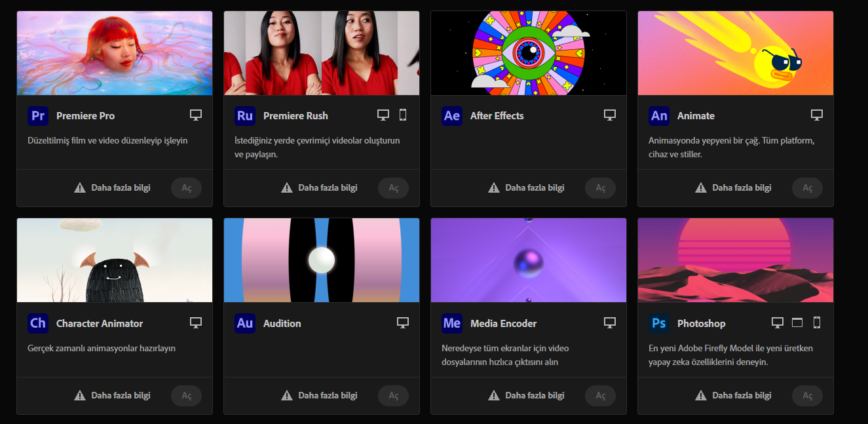The image size is (868, 424).
Task: Open Daha fazla bilgi for Character Animator
Action: pyautogui.click(x=121, y=396)
